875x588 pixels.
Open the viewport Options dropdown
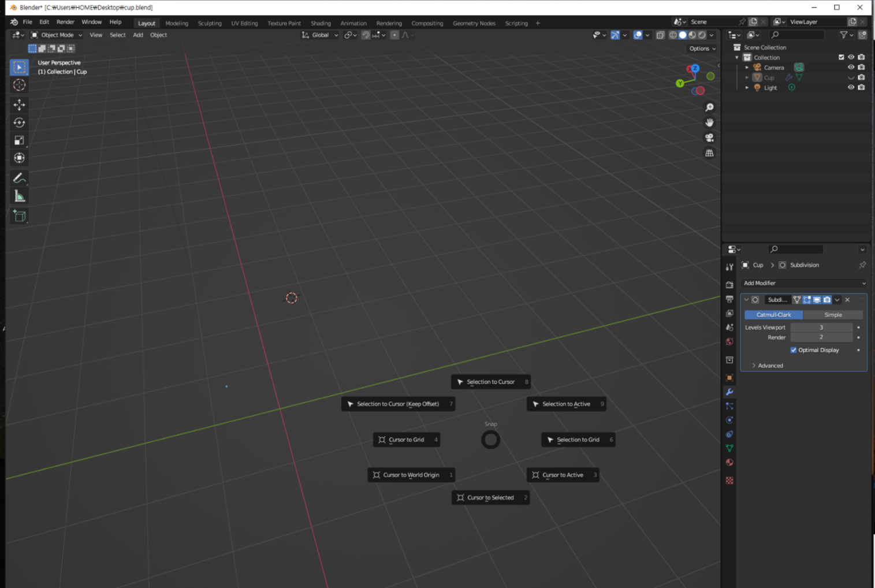[702, 49]
